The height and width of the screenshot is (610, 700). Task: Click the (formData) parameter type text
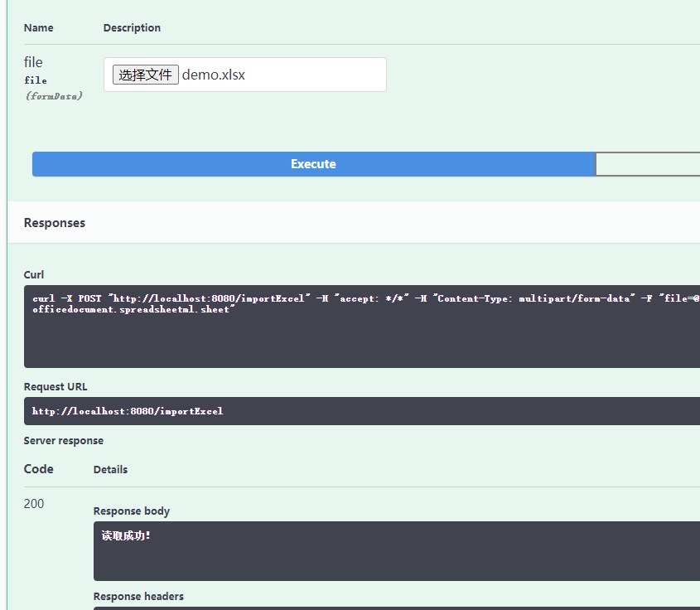[54, 96]
